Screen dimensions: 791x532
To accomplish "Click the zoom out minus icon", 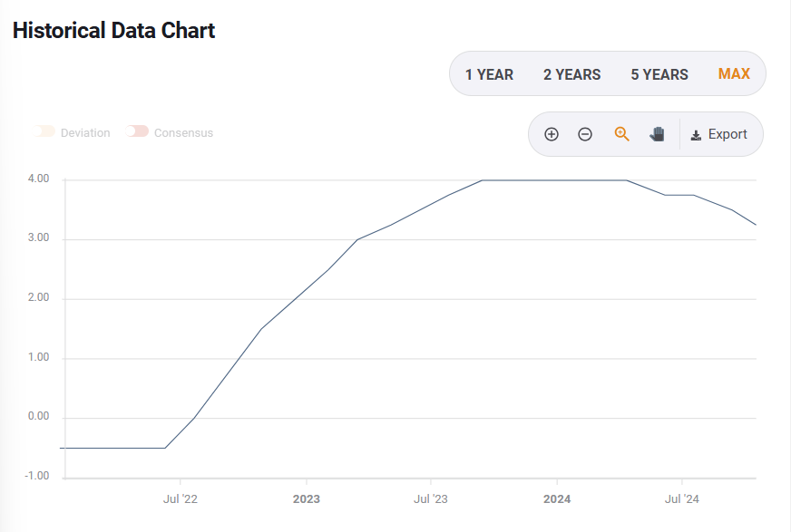I will coord(585,134).
